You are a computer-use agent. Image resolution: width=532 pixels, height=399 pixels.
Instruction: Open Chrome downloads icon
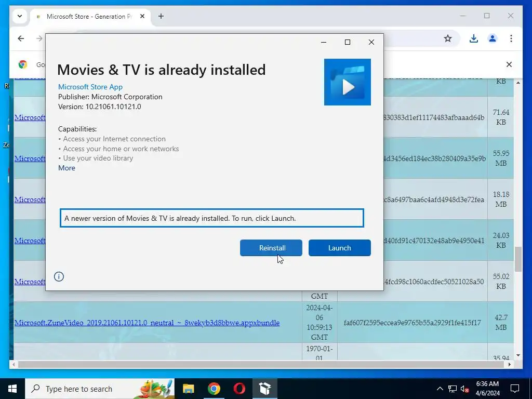[x=474, y=38]
